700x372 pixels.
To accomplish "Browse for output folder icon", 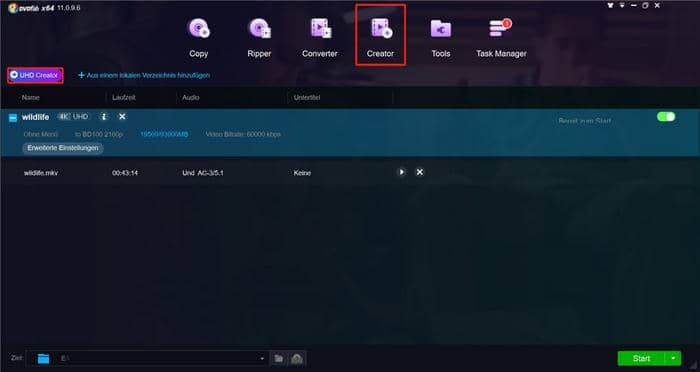I will tap(279, 358).
